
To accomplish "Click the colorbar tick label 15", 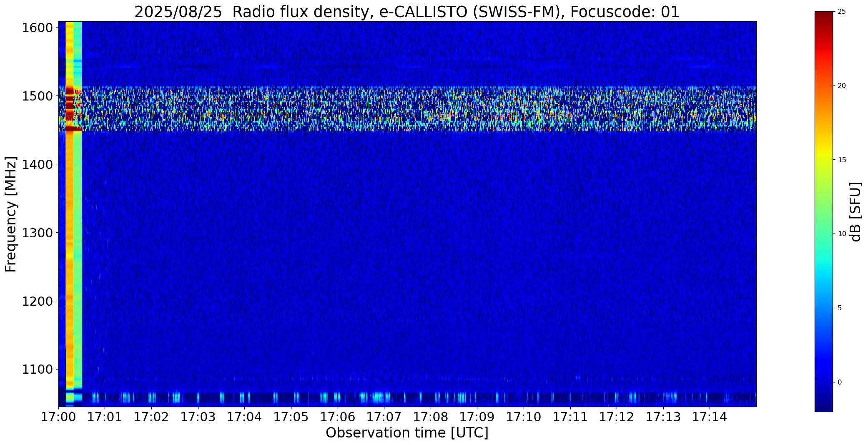I will [x=841, y=160].
